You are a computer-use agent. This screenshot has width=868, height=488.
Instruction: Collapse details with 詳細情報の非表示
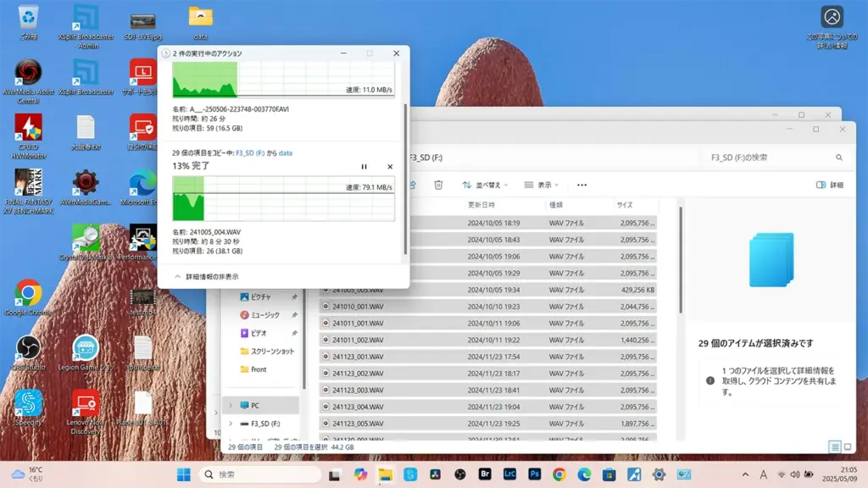point(207,277)
